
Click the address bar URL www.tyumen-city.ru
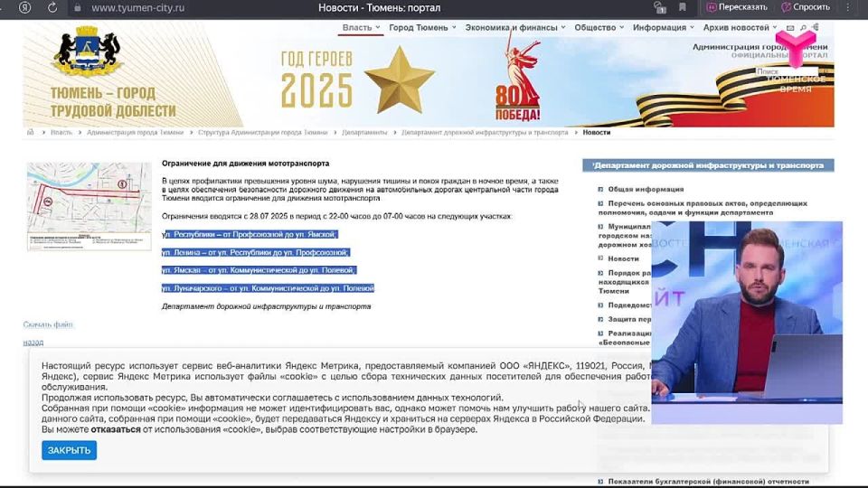coord(137,8)
